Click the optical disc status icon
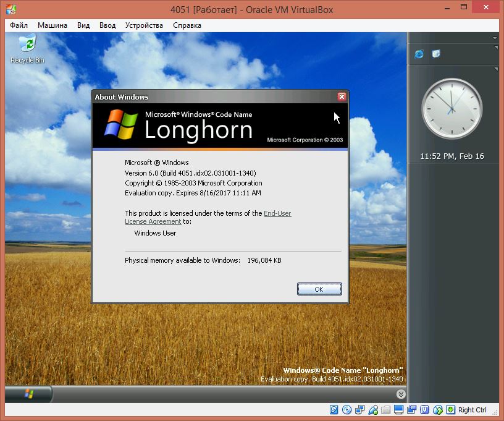Viewport: 504px width, 421px height. [x=347, y=410]
